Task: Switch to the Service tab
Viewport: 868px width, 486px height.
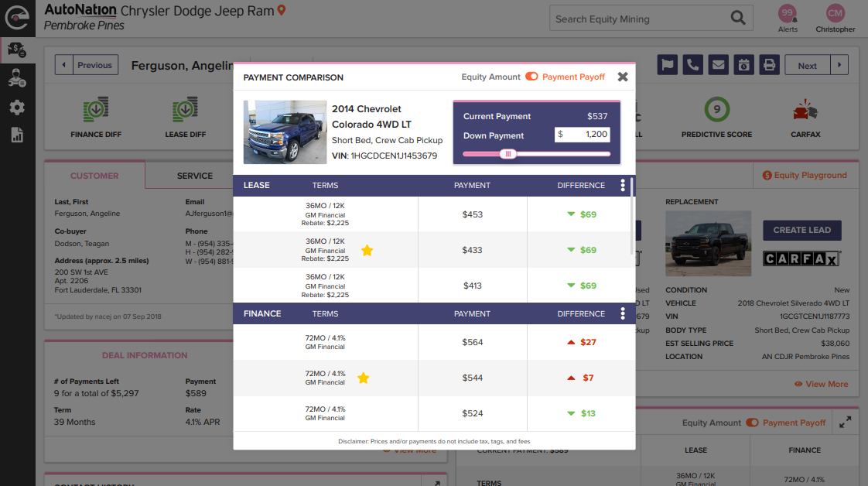Action: pyautogui.click(x=194, y=176)
